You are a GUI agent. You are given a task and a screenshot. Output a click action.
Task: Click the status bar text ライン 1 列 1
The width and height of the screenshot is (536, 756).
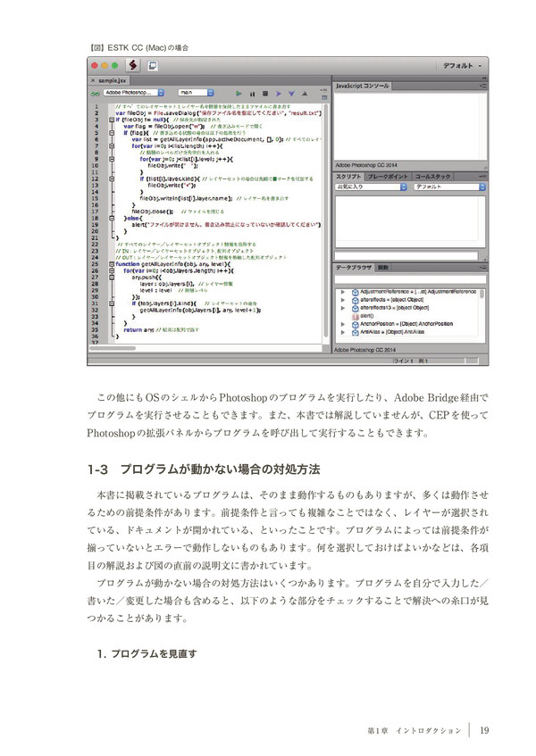coord(411,361)
